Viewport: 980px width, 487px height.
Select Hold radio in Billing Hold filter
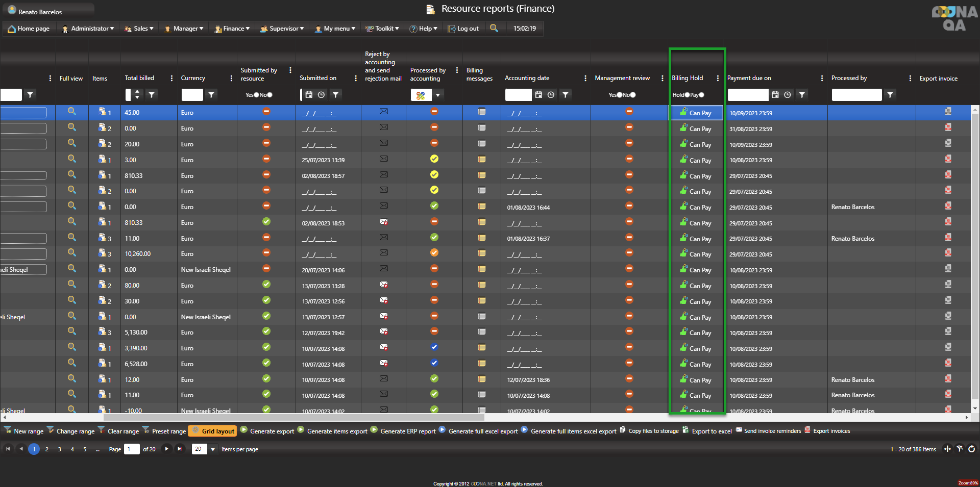click(x=687, y=95)
